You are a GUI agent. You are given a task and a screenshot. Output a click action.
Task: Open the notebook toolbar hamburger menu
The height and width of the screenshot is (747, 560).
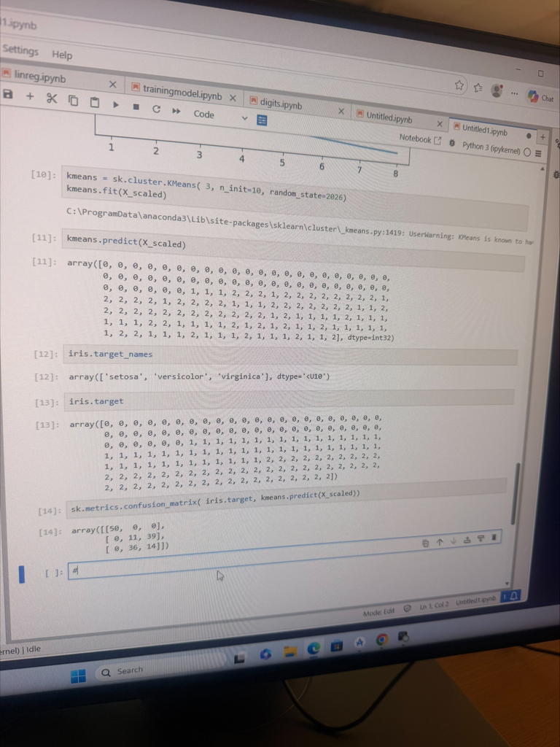pyautogui.click(x=538, y=153)
